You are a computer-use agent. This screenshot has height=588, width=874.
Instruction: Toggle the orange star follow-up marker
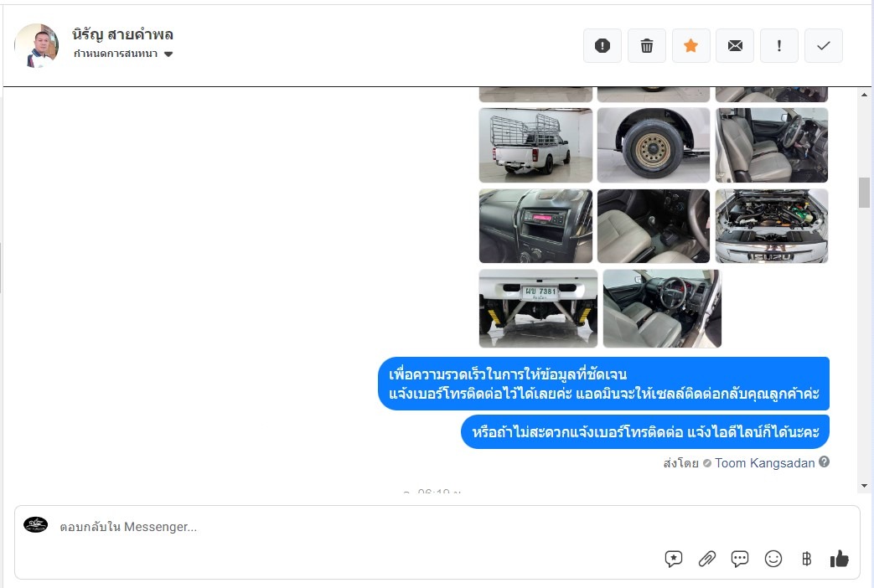click(690, 46)
